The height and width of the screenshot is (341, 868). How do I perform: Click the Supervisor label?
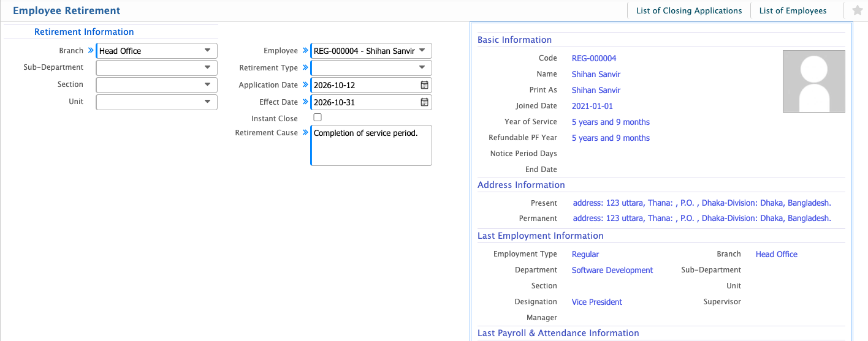coord(722,302)
